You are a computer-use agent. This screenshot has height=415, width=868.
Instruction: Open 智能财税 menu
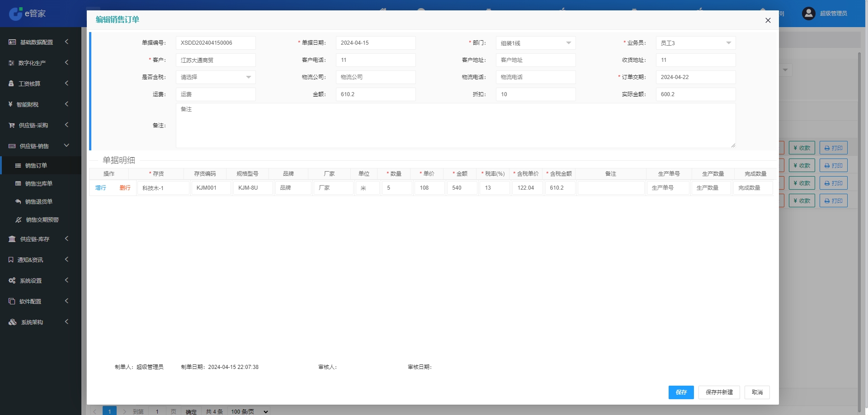click(x=41, y=104)
